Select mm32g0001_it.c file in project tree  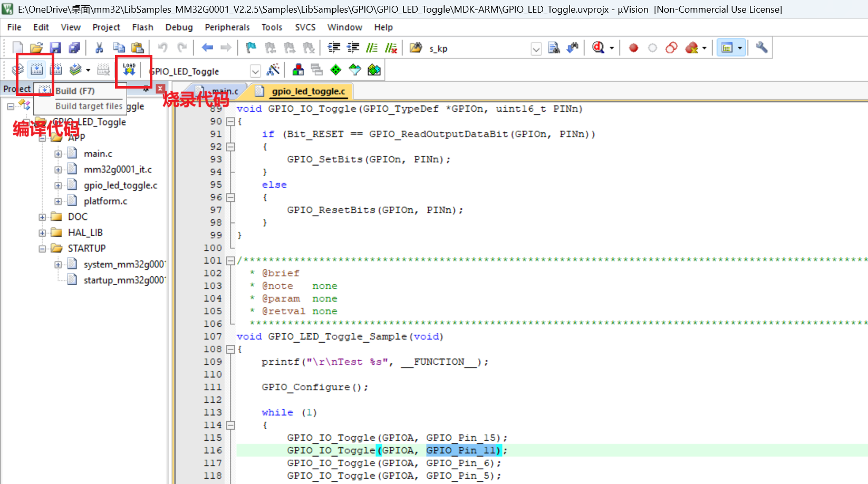(x=117, y=170)
